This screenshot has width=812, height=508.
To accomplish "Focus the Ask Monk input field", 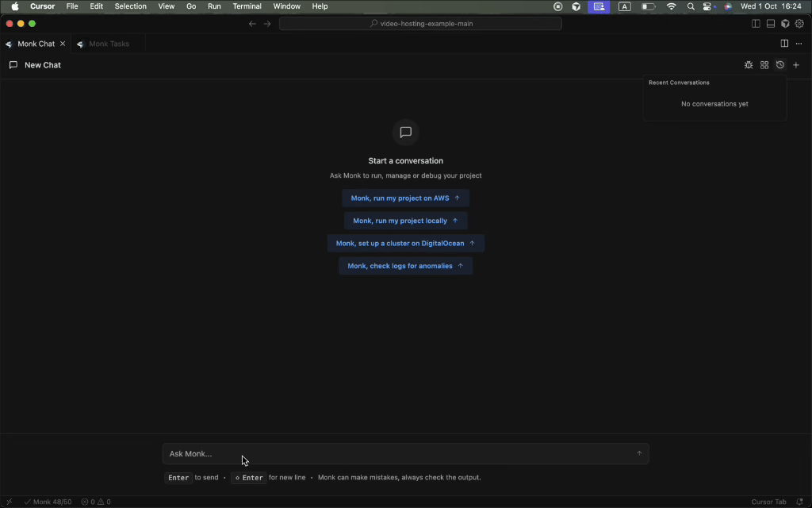I will click(x=405, y=453).
